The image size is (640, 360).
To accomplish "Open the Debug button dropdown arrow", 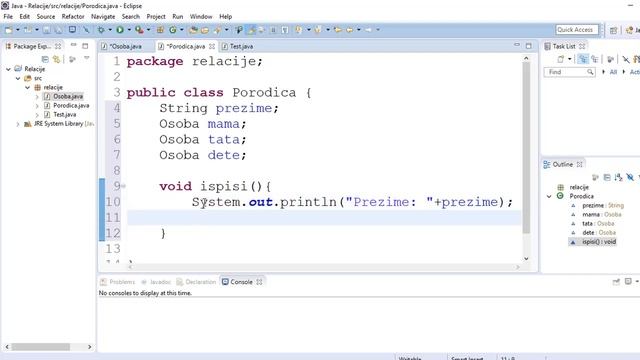I will pos(110,30).
